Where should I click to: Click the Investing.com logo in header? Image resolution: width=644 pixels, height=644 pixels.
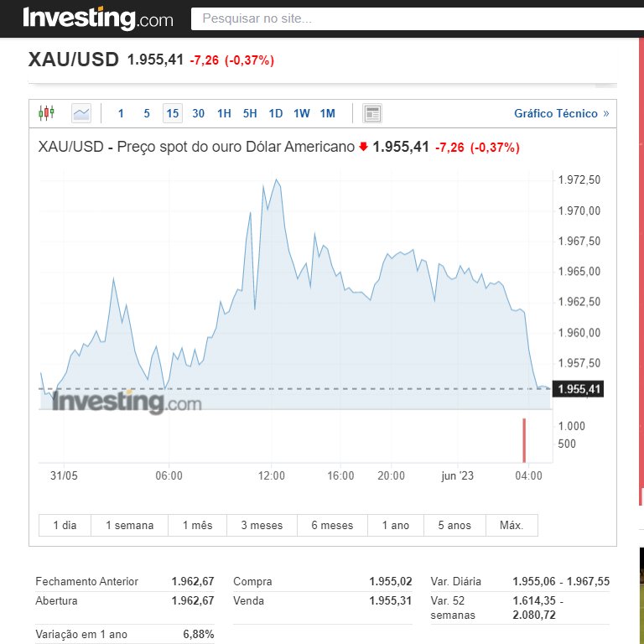98,18
